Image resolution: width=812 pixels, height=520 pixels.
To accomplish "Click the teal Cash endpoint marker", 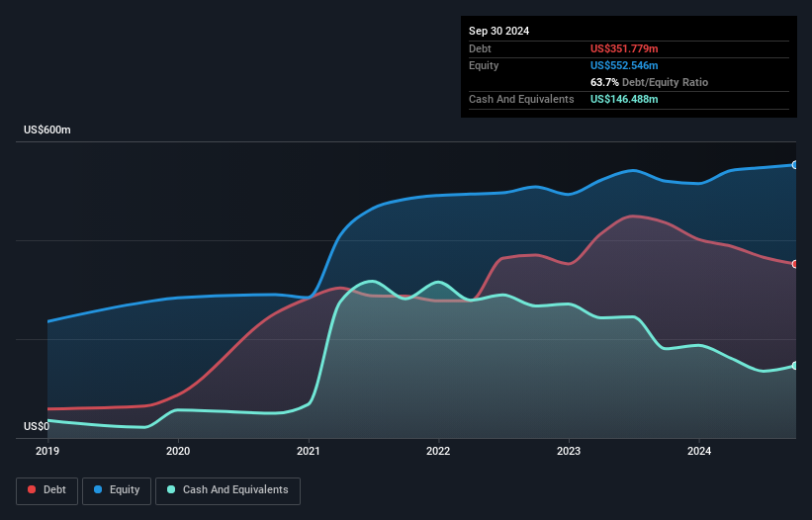I will (x=795, y=366).
